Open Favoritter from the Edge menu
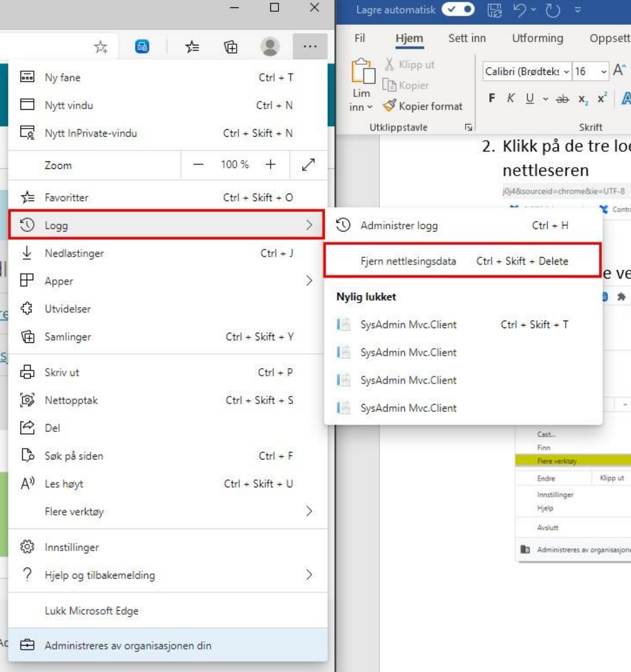The width and height of the screenshot is (631, 672). click(x=168, y=197)
